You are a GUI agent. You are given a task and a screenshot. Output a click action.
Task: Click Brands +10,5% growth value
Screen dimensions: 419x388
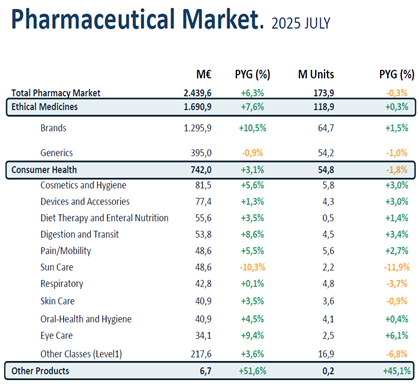[252, 128]
